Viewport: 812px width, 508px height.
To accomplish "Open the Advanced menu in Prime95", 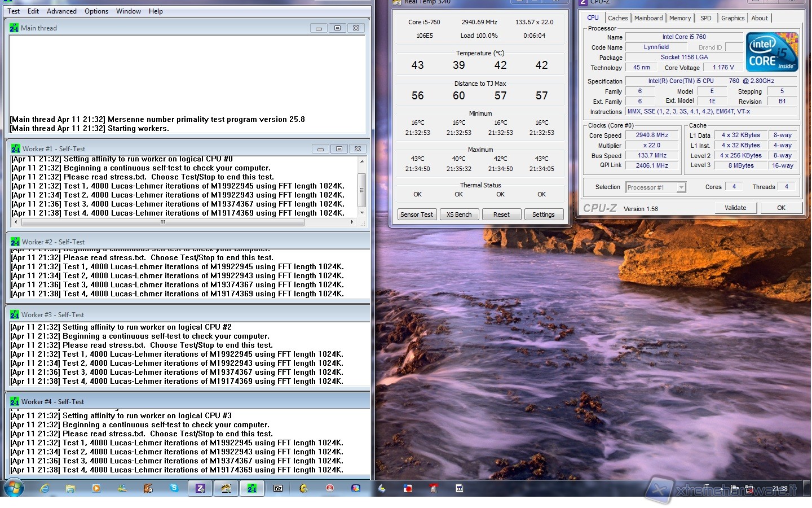I will pos(61,11).
